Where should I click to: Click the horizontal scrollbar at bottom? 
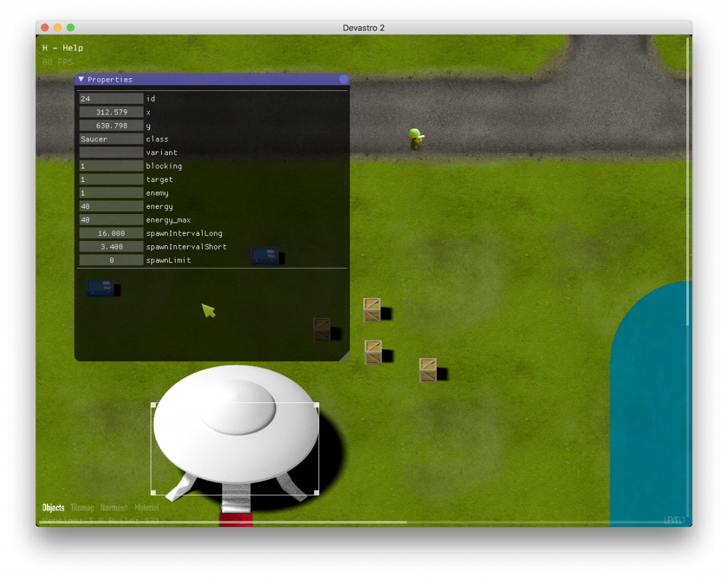coord(223,523)
